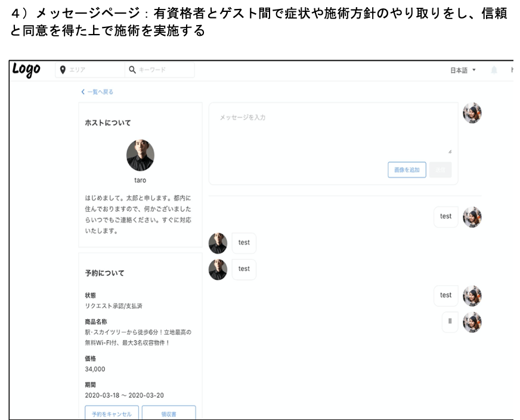
Task: Open the 領収書 receipt button
Action: tap(169, 413)
